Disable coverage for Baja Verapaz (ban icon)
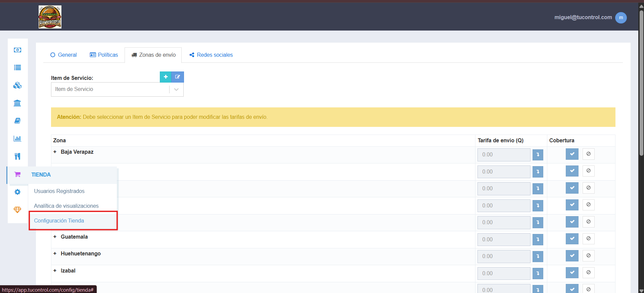The width and height of the screenshot is (644, 293). (588, 154)
